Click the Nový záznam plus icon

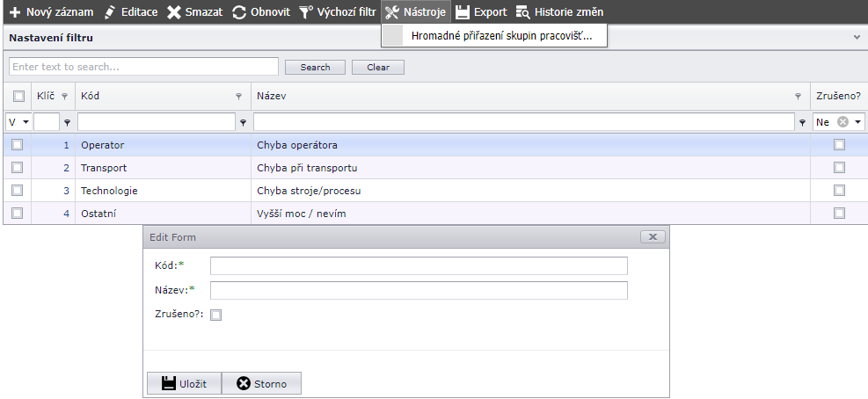[x=15, y=12]
